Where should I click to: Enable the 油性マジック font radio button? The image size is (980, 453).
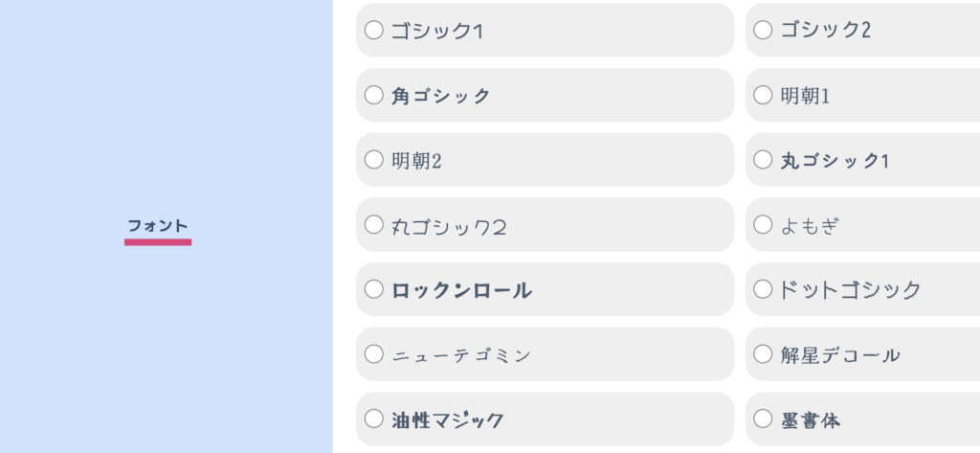pos(373,419)
